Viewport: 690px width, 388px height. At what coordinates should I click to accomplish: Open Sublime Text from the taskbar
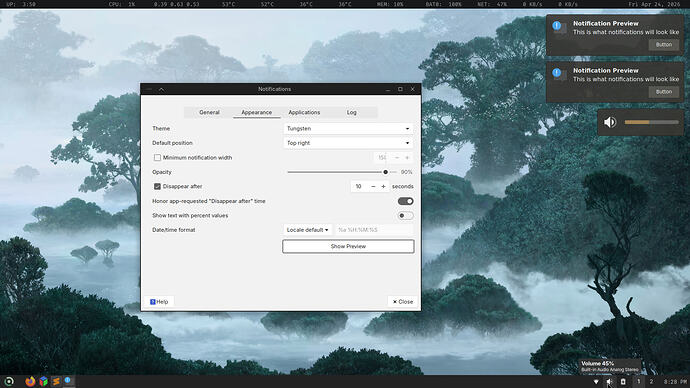coord(56,381)
